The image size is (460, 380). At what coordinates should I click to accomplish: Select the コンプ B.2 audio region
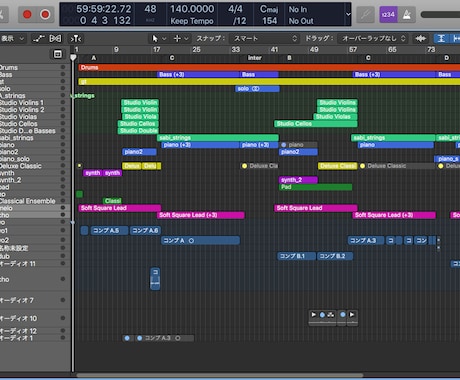[335, 256]
